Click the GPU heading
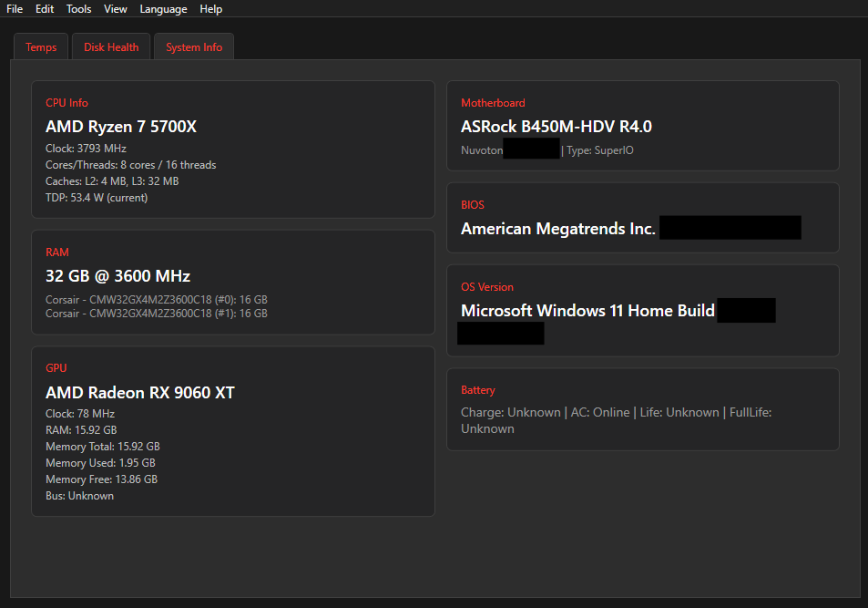 (x=56, y=368)
